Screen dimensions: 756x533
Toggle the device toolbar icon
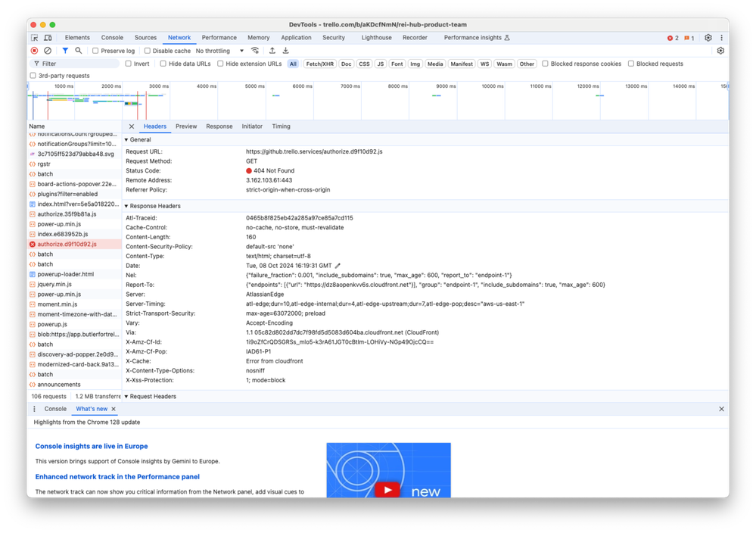coord(48,38)
